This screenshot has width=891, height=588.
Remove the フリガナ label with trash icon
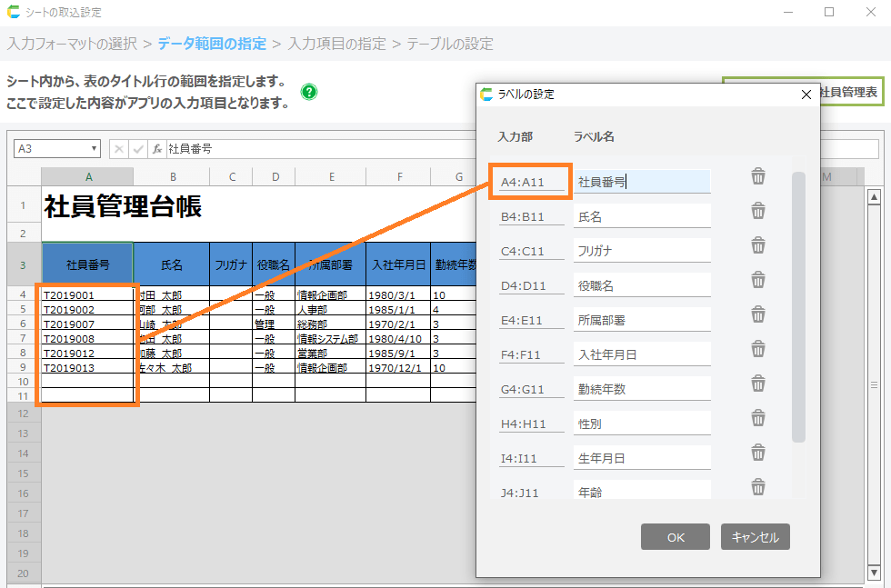tap(758, 245)
